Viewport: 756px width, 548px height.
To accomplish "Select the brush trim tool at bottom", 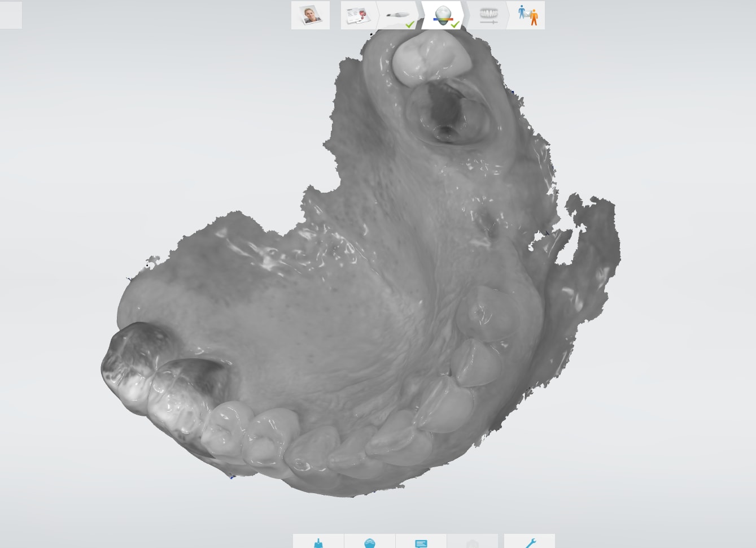I will point(318,542).
